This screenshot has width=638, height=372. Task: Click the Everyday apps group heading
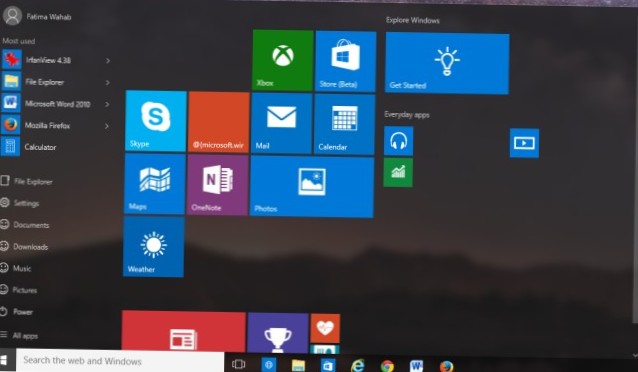click(x=407, y=115)
